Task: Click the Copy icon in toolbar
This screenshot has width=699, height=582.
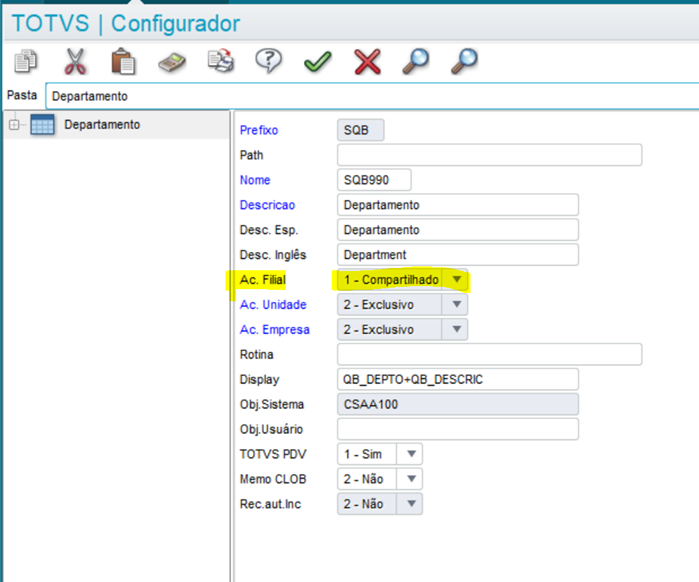Action: tap(26, 61)
